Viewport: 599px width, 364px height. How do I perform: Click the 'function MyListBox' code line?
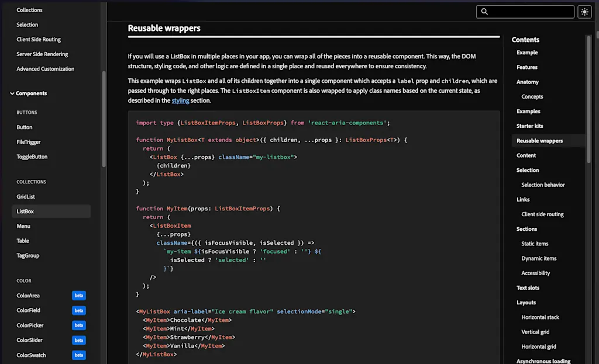271,140
